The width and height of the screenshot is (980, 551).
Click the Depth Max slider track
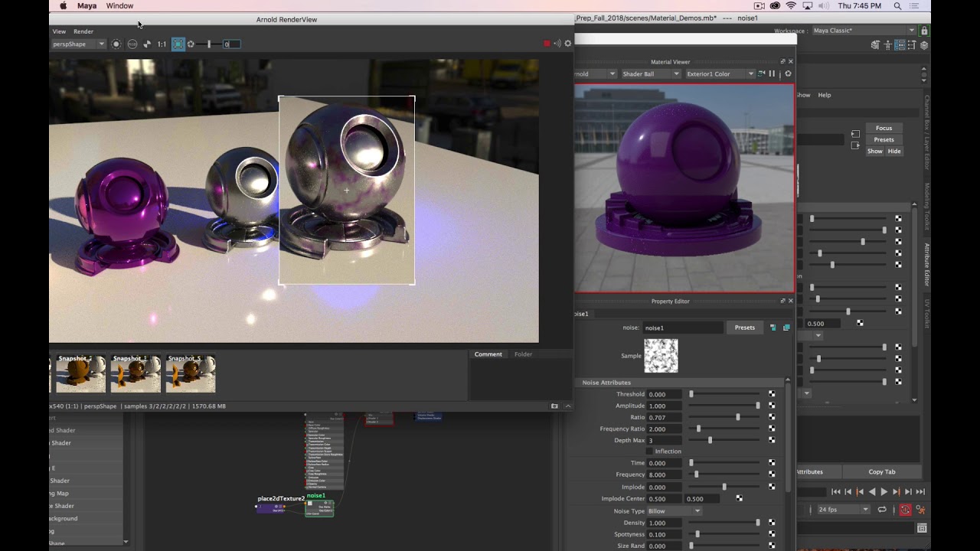pyautogui.click(x=724, y=440)
